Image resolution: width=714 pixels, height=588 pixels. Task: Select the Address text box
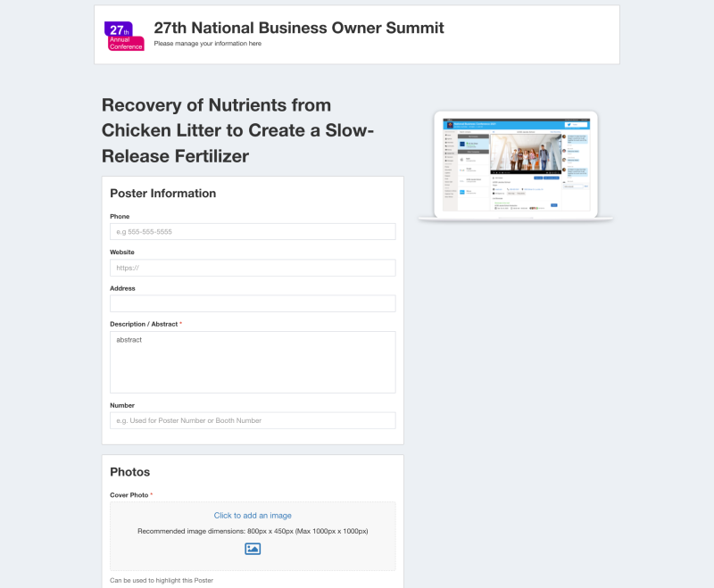point(253,303)
